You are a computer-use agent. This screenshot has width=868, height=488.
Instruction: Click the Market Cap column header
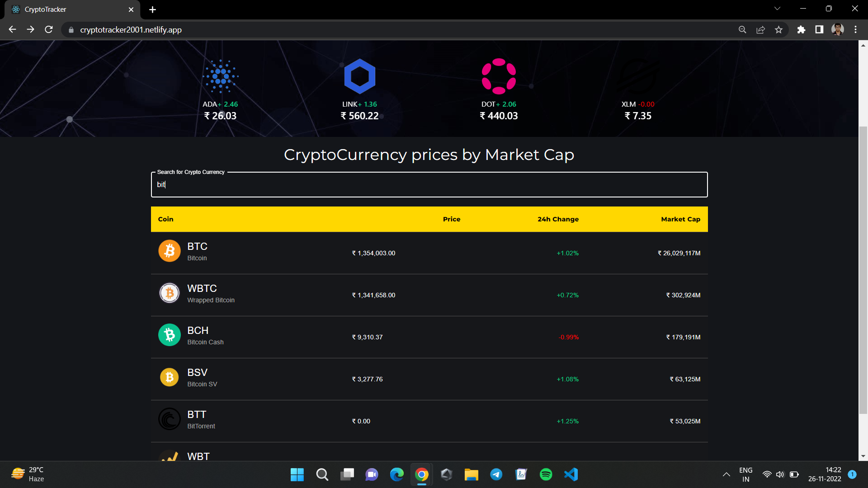tap(680, 219)
